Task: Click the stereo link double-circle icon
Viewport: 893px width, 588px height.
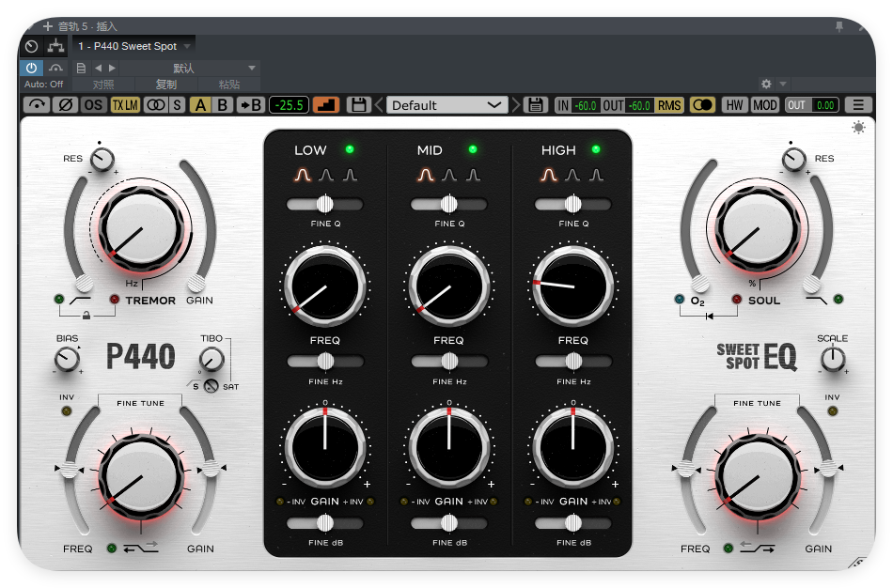Action: [x=155, y=105]
